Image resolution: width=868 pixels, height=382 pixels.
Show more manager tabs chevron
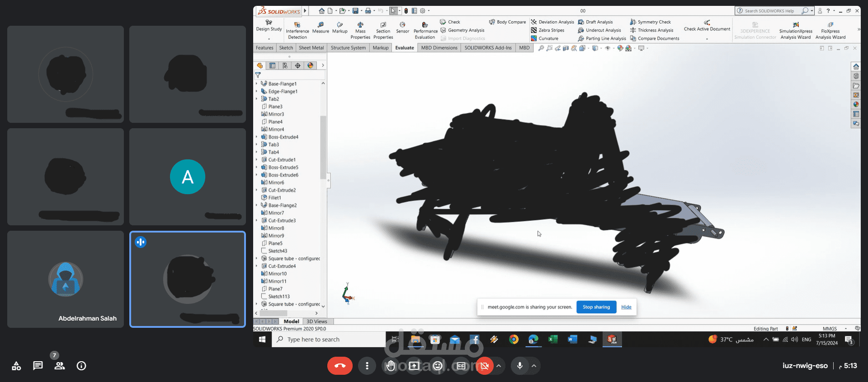[323, 65]
